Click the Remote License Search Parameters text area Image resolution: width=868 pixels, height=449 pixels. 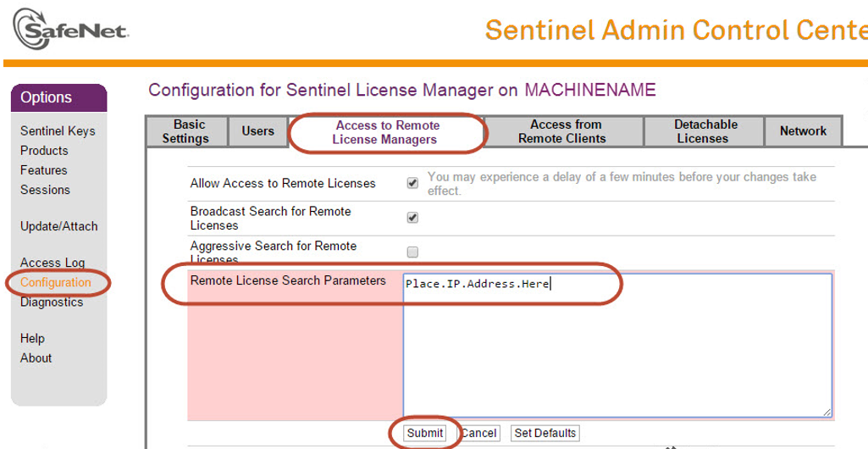[617, 345]
